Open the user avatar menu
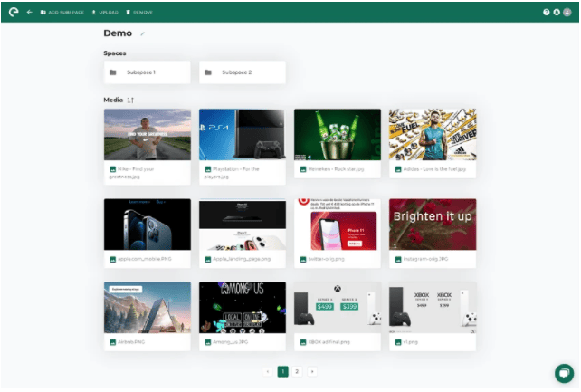The width and height of the screenshot is (581, 392). click(x=567, y=13)
